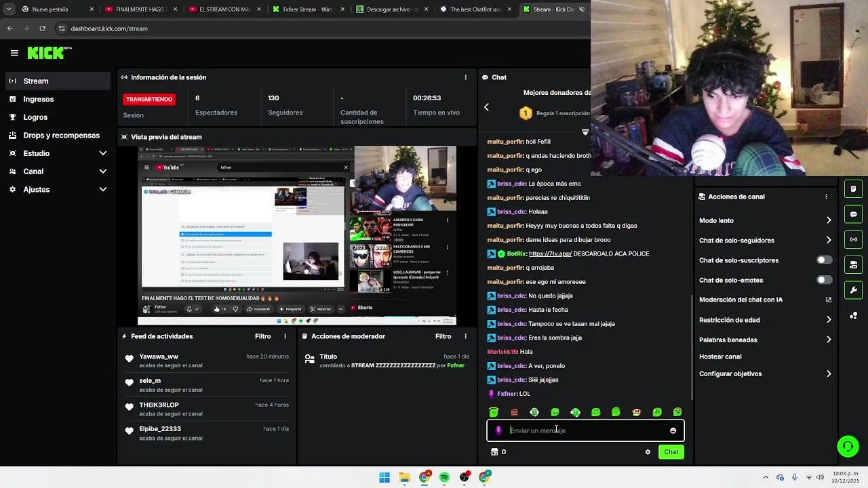Click Regala 1 suscripción banner
This screenshot has height=488, width=868.
coord(555,113)
